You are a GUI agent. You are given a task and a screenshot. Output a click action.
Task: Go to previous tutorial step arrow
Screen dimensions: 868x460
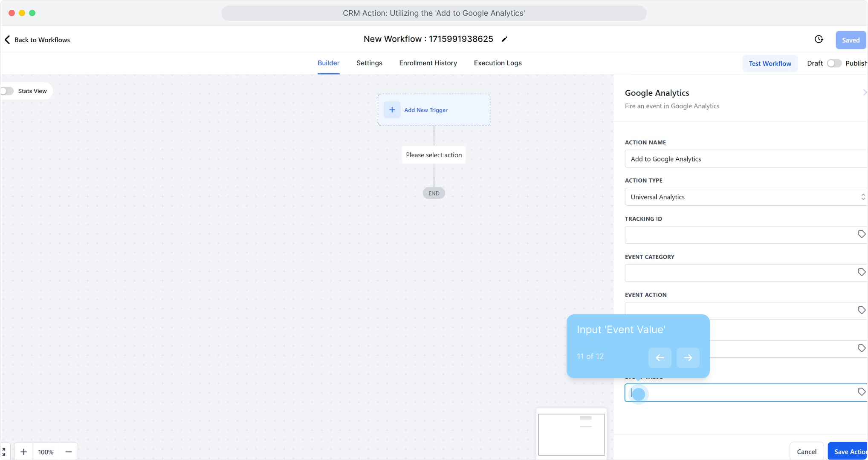point(660,358)
